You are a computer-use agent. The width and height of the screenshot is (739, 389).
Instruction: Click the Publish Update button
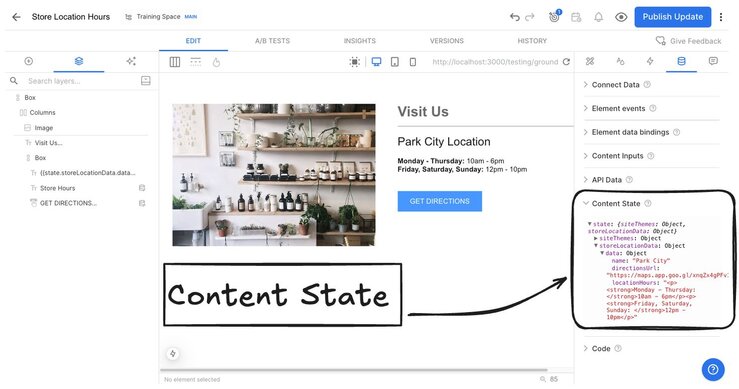point(673,17)
